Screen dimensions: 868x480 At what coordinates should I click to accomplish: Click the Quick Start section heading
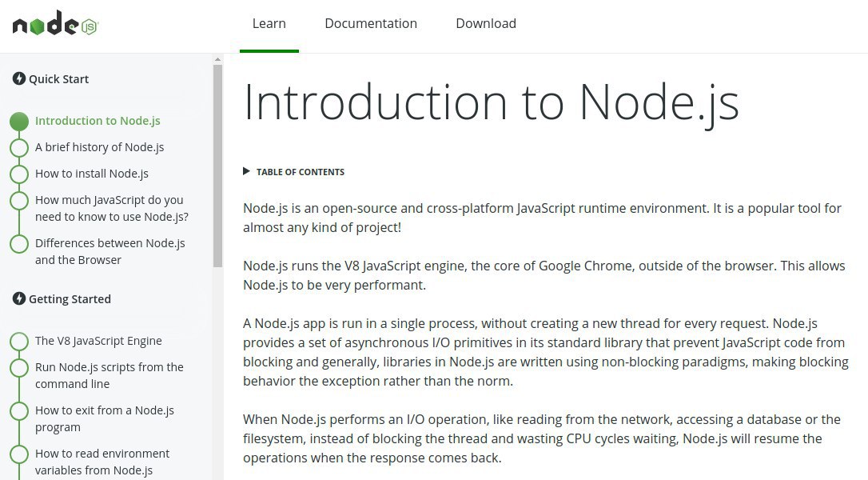tap(58, 79)
